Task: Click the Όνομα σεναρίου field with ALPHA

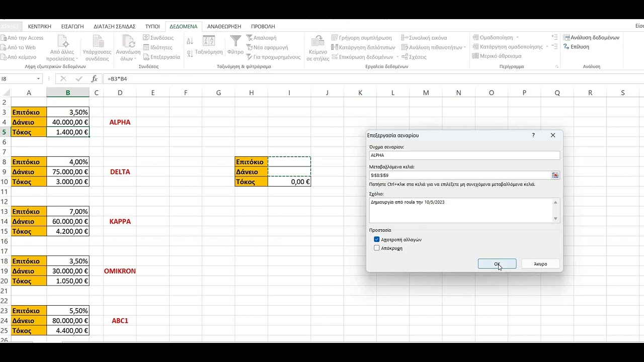Action: [464, 155]
